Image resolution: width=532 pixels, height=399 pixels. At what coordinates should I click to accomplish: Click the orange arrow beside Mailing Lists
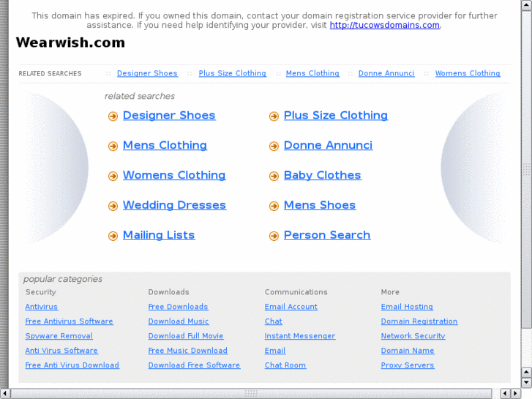[x=113, y=236]
